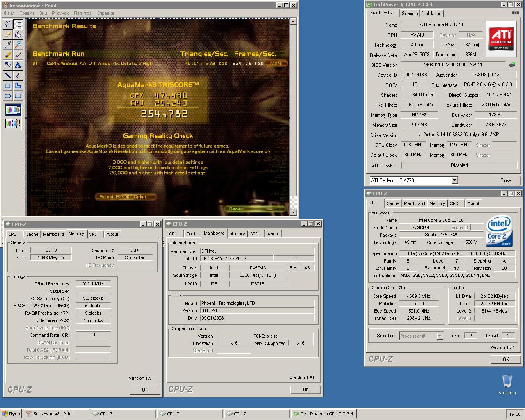525x420 pixels.
Task: Click the GPU-Z screenshot camera icon
Action: (516, 13)
